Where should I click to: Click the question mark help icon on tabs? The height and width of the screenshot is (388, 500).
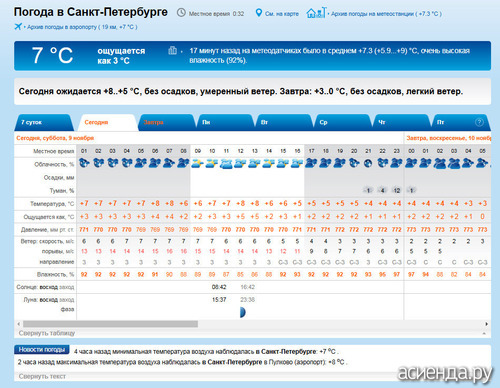[479, 122]
